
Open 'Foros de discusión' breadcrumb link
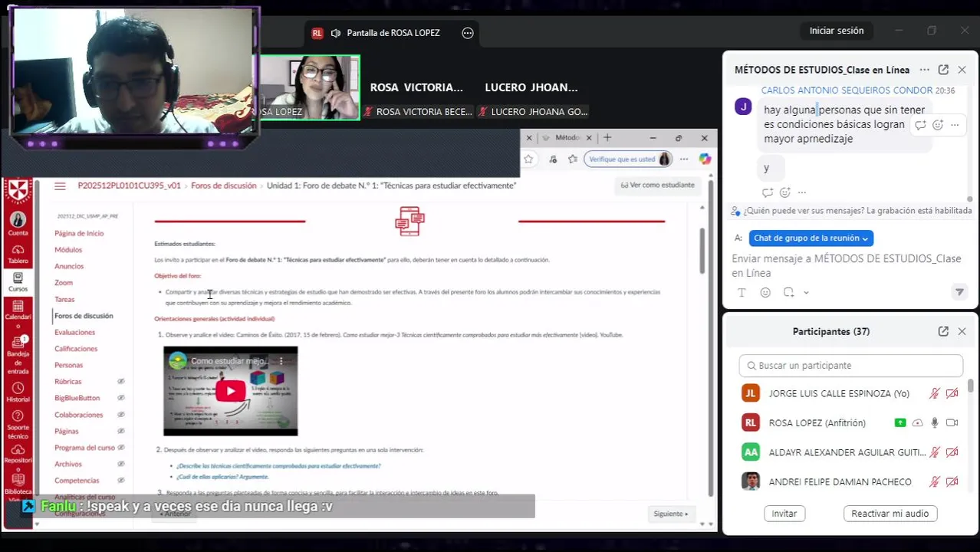224,186
